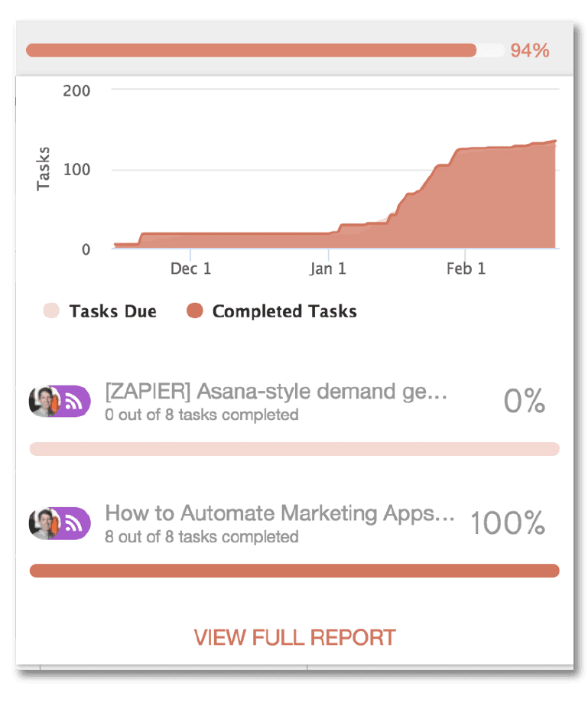The height and width of the screenshot is (703, 588).
Task: Select the Dec 1 date on chart axis
Action: 190,269
